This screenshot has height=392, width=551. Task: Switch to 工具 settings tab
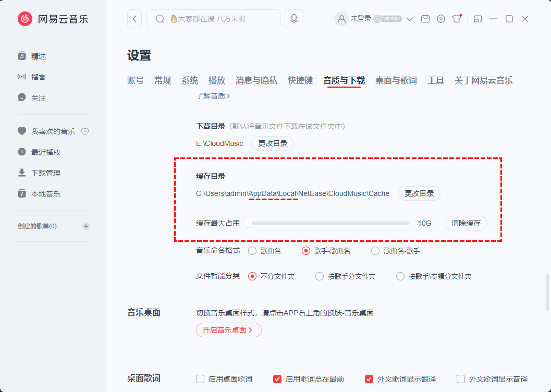pyautogui.click(x=436, y=80)
